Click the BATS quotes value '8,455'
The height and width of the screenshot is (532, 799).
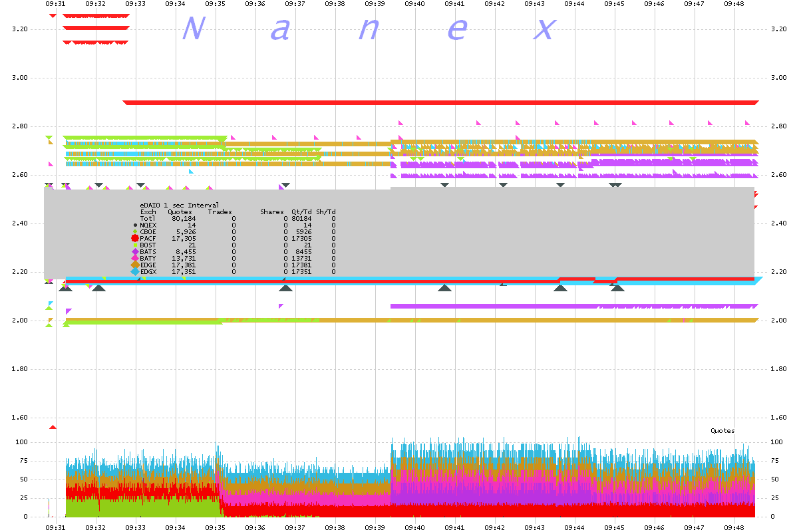point(186,251)
